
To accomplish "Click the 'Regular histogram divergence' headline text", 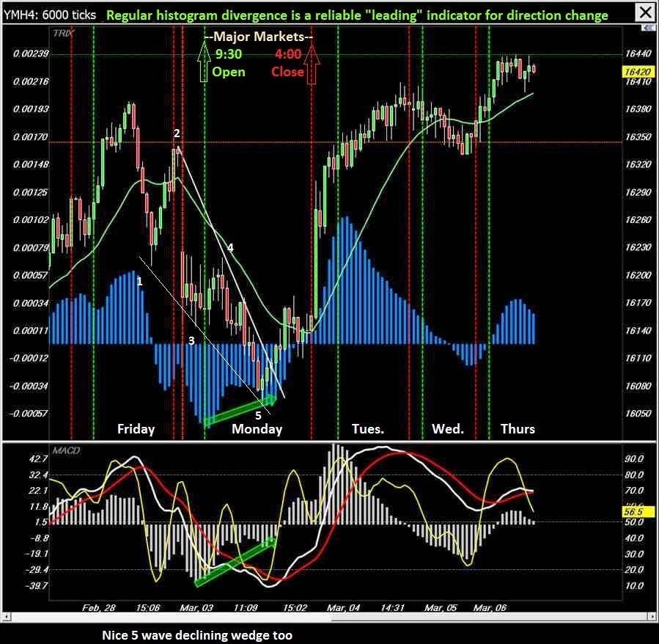I will 357,15.
